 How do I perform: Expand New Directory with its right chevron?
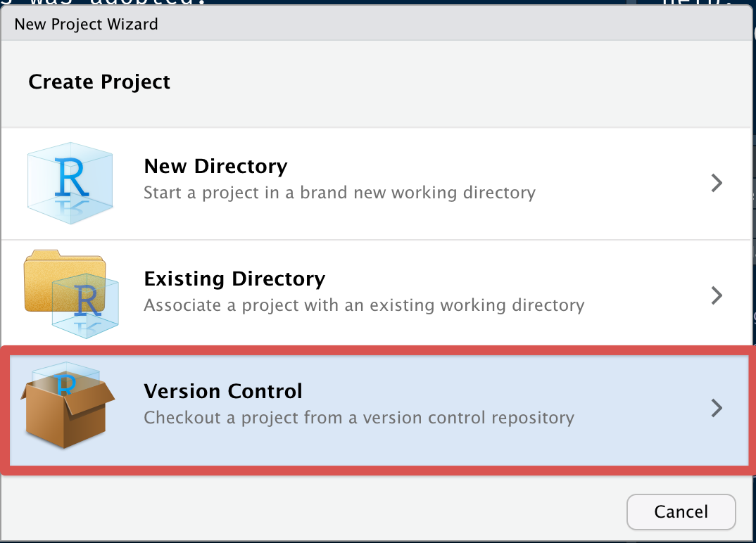point(717,183)
